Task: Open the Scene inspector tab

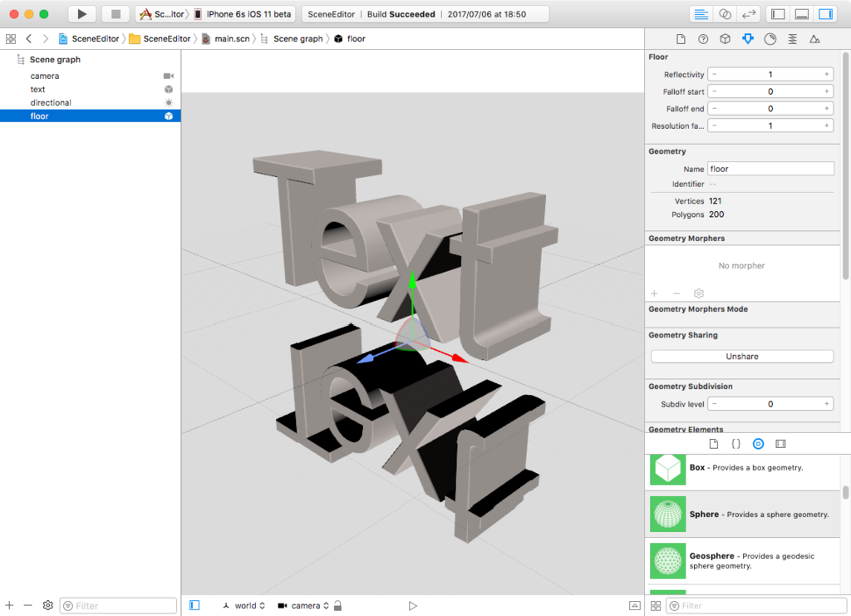Action: tap(814, 39)
